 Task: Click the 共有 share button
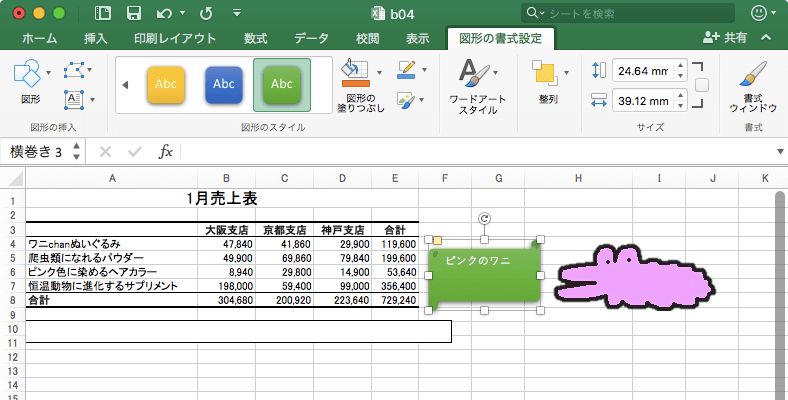725,38
